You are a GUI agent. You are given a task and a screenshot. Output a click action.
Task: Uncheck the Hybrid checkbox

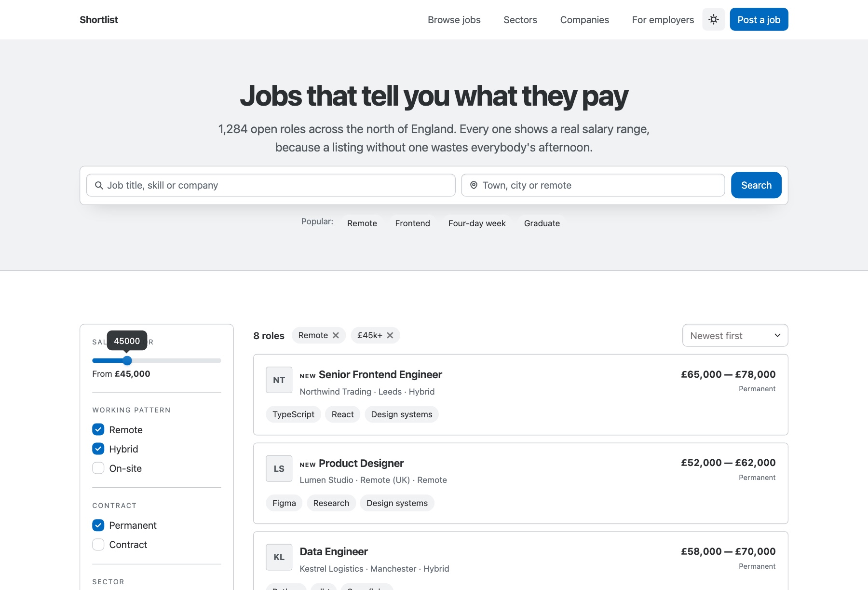(98, 449)
